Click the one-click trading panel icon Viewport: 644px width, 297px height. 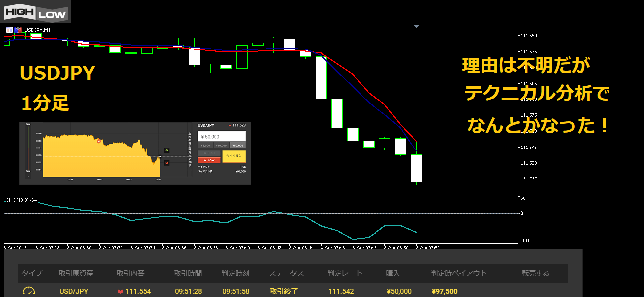point(9,30)
